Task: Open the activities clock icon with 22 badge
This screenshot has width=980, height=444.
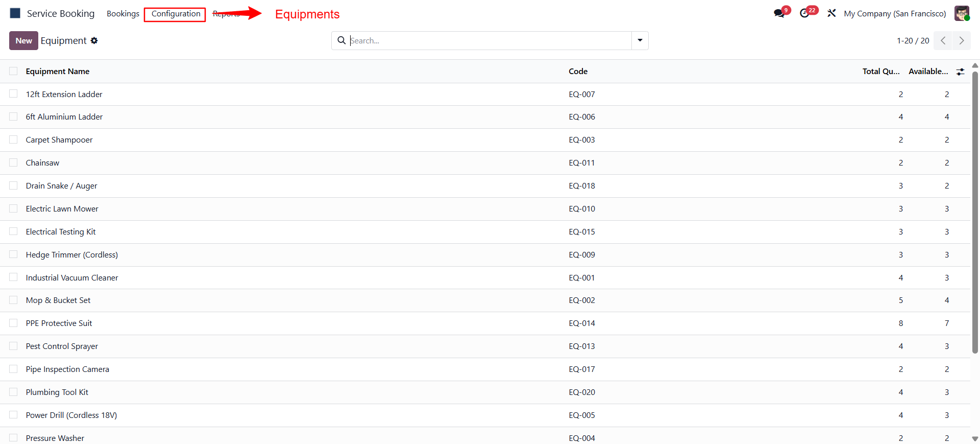Action: (x=805, y=13)
